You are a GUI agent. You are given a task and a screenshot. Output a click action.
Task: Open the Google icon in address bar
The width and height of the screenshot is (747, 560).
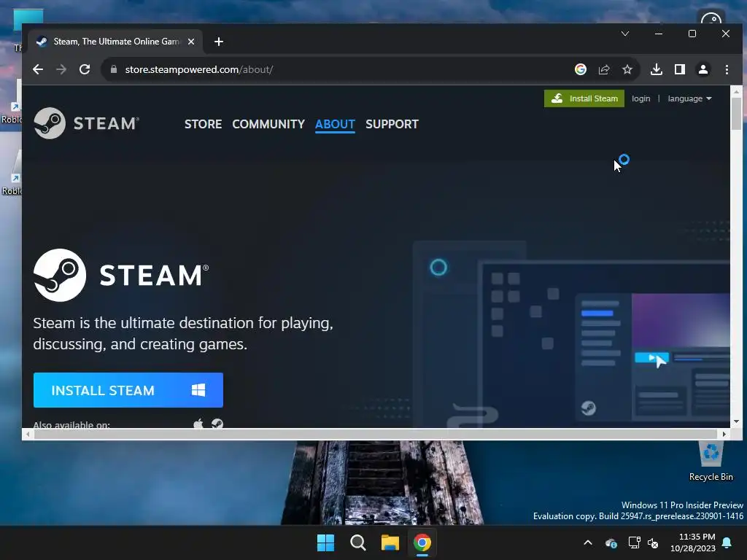point(580,69)
